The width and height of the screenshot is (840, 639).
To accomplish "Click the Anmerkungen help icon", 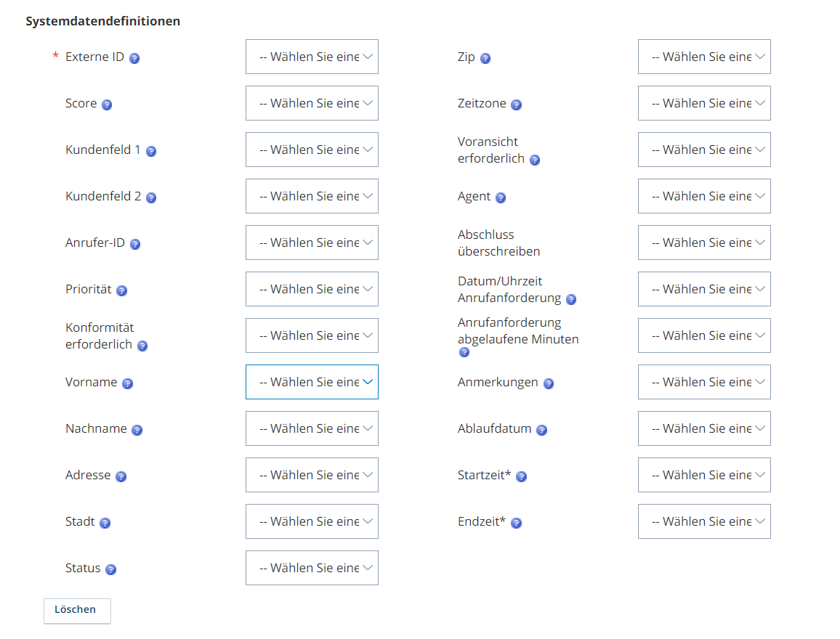I will click(x=548, y=383).
